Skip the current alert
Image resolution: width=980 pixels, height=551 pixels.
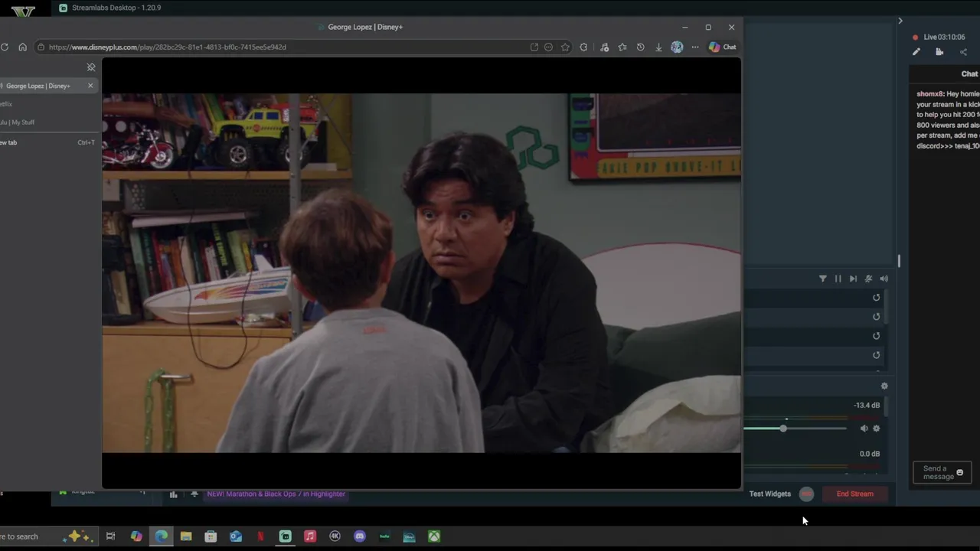click(853, 279)
